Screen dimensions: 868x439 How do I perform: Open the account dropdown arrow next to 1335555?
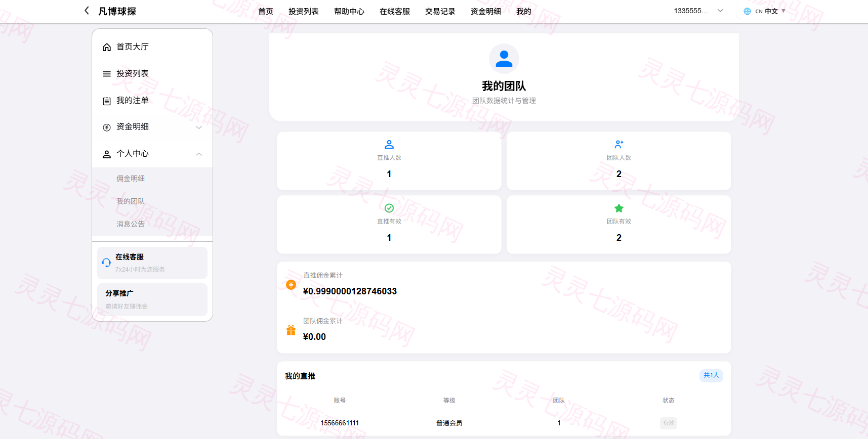click(720, 11)
